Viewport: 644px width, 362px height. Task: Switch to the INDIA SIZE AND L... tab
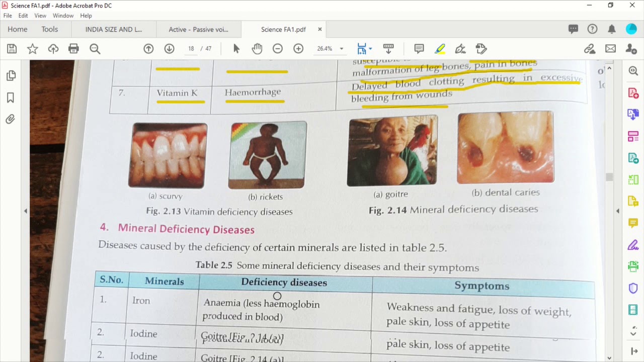pos(114,30)
